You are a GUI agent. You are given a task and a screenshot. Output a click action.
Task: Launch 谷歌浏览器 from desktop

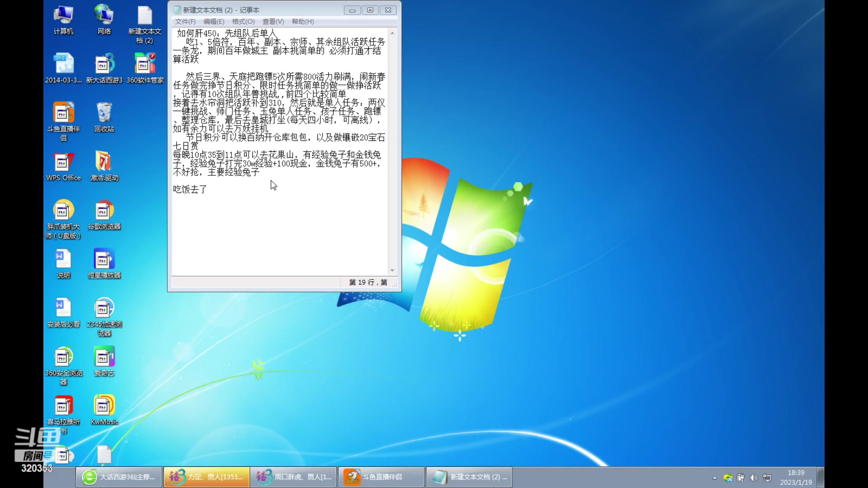click(104, 215)
